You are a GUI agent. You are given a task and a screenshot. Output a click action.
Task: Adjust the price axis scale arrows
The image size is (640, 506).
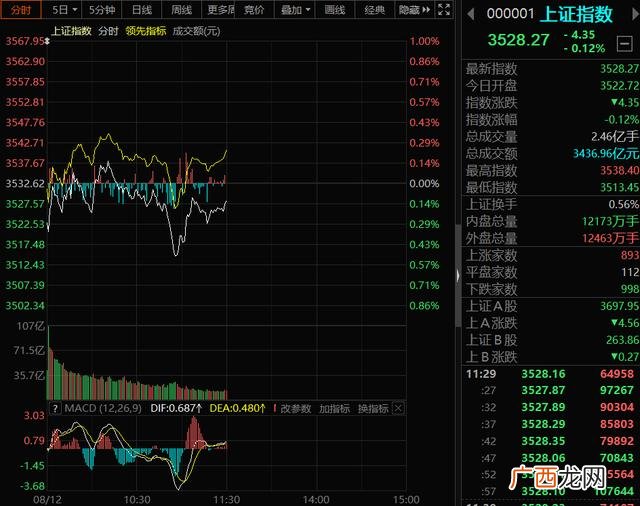tap(47, 41)
